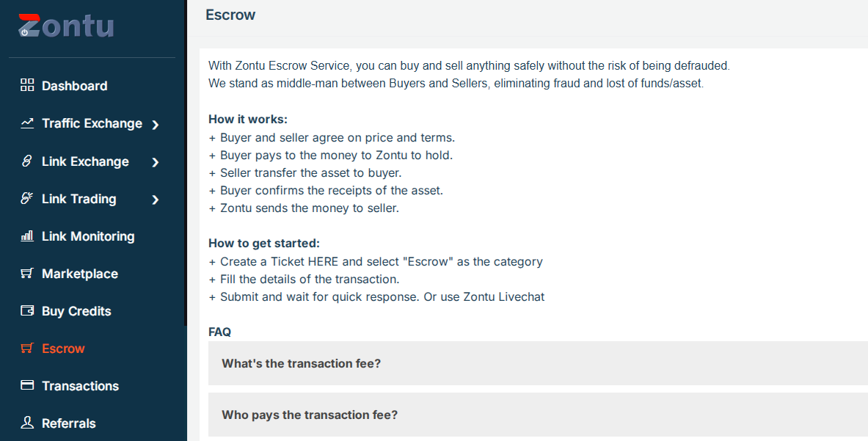Click the Link Exchange chain icon
Viewport: 868px width, 441px height.
click(27, 161)
